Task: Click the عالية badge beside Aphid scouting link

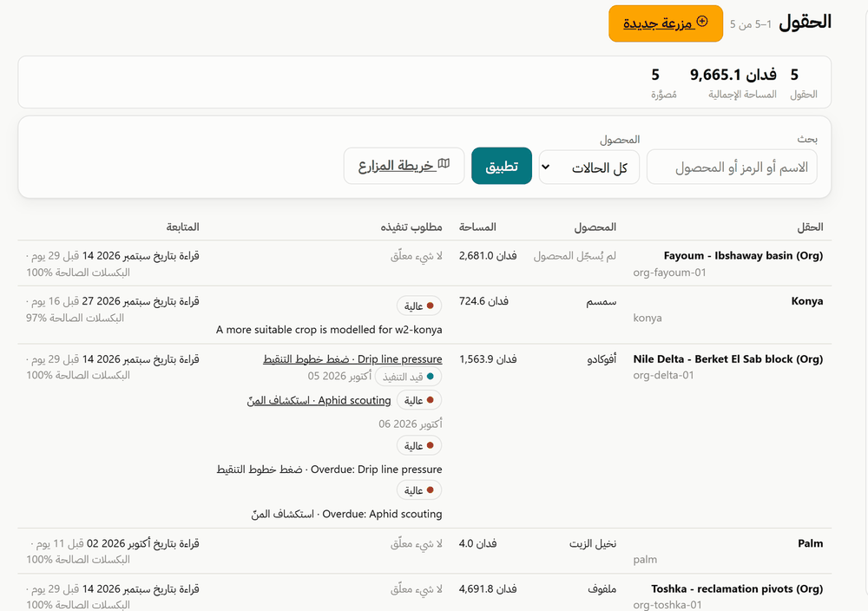Action: (x=419, y=400)
